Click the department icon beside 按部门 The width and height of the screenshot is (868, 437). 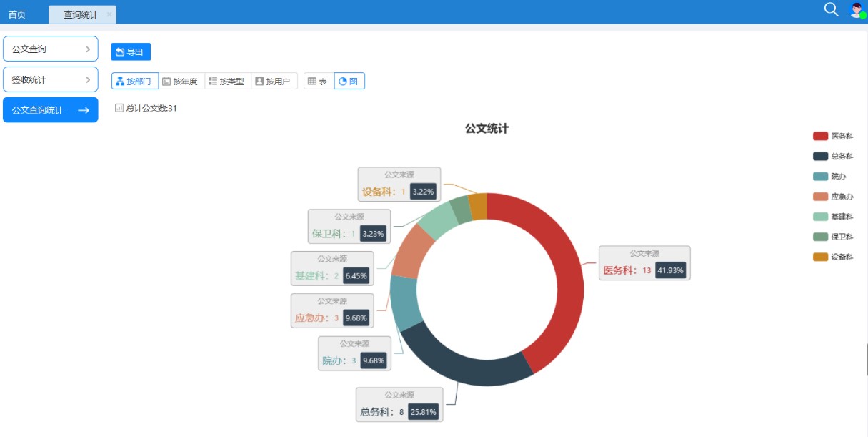pos(120,82)
